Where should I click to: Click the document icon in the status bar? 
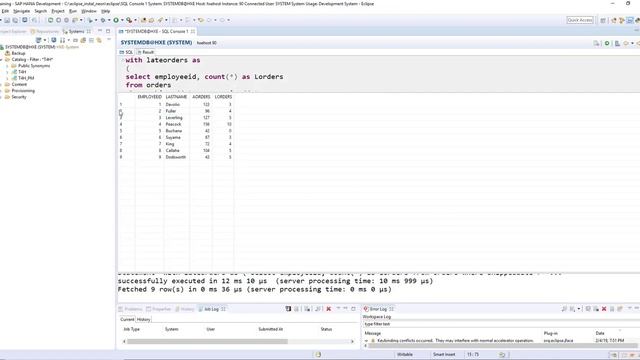[x=318, y=354]
